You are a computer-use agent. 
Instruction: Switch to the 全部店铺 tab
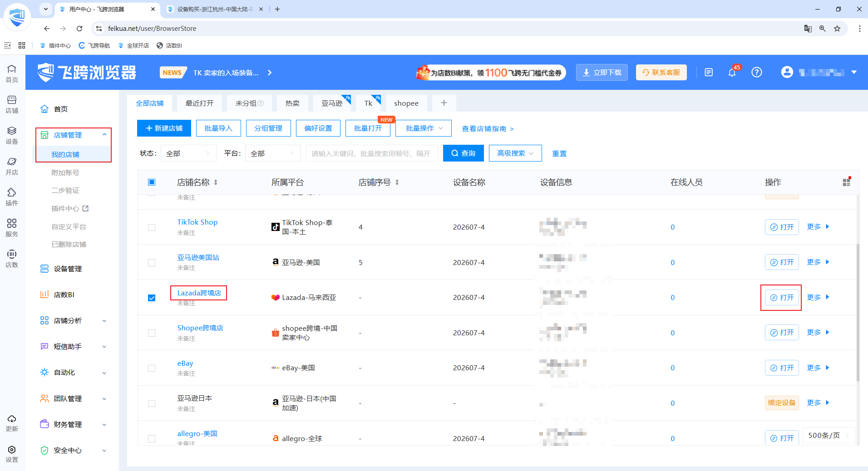coord(150,103)
